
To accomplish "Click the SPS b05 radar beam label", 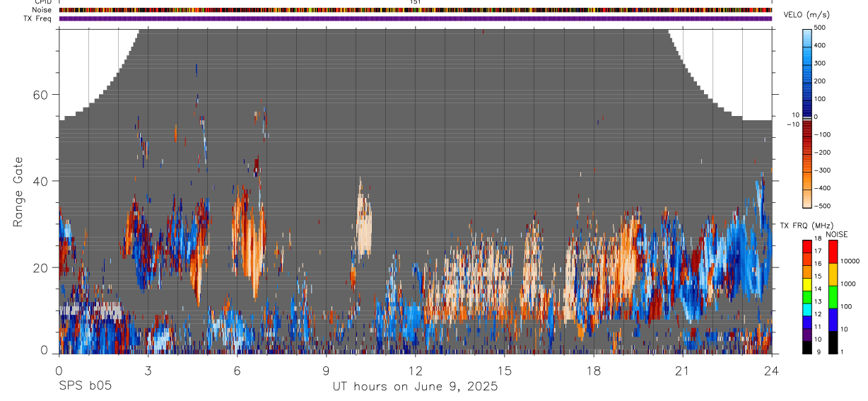I will coord(84,386).
